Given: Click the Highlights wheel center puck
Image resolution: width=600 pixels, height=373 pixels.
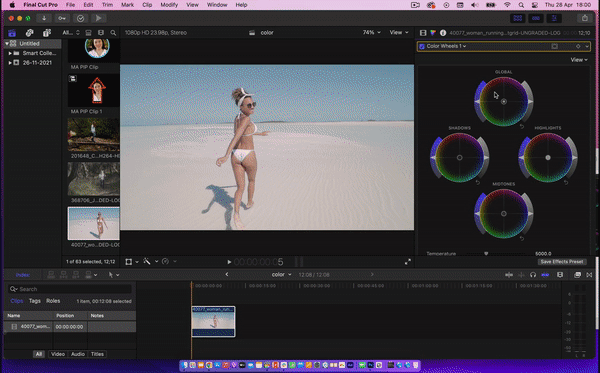Looking at the screenshot, I should [548, 158].
